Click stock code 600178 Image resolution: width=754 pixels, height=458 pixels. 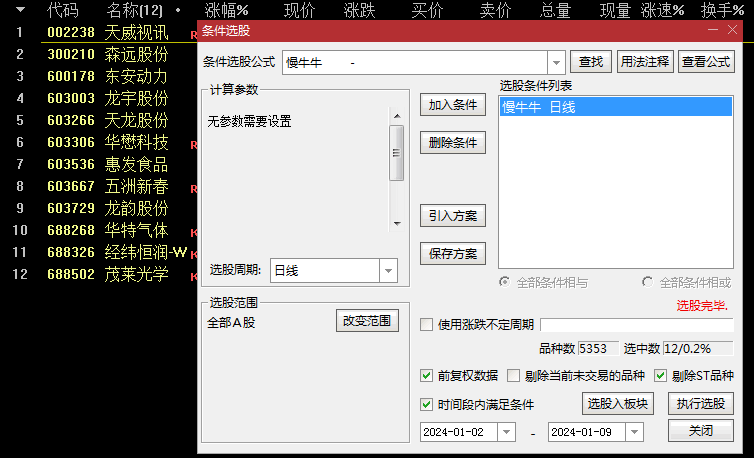71,76
